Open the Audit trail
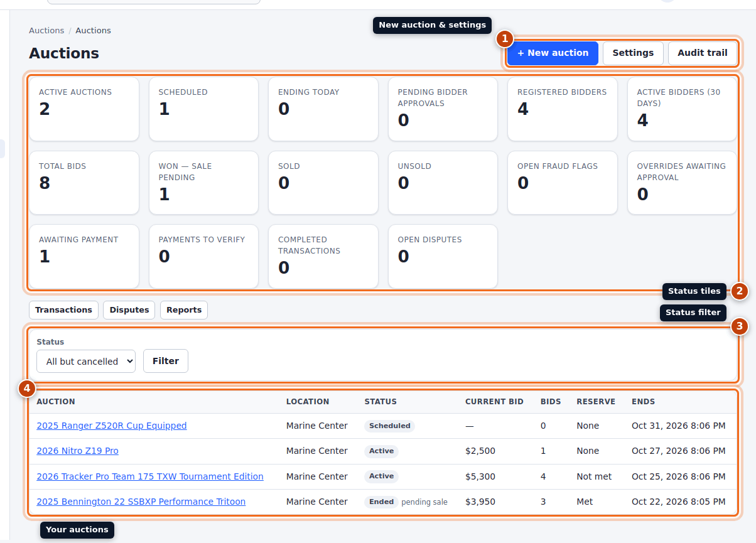Screen dimensions: 756x543 point(703,53)
